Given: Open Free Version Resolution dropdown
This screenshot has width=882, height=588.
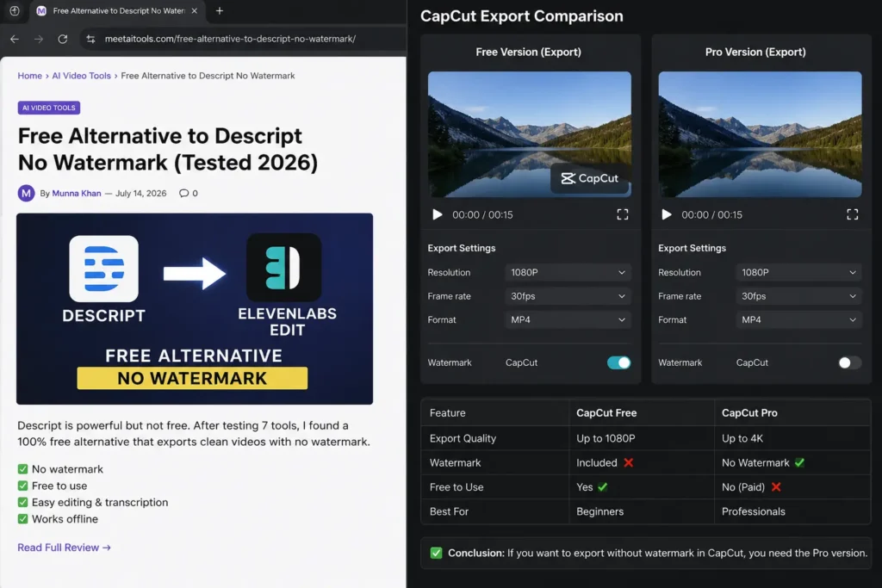Looking at the screenshot, I should click(x=568, y=273).
